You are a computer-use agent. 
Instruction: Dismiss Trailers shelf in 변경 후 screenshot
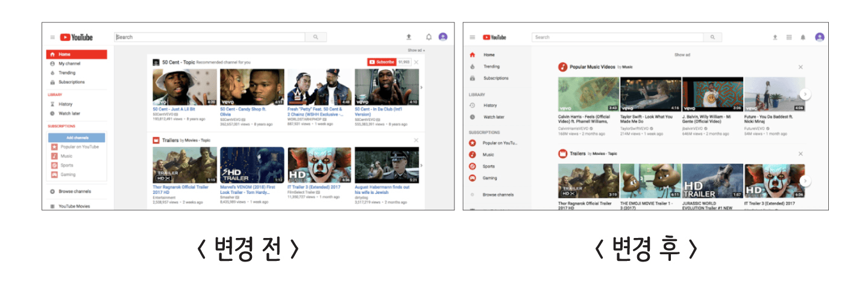click(800, 154)
